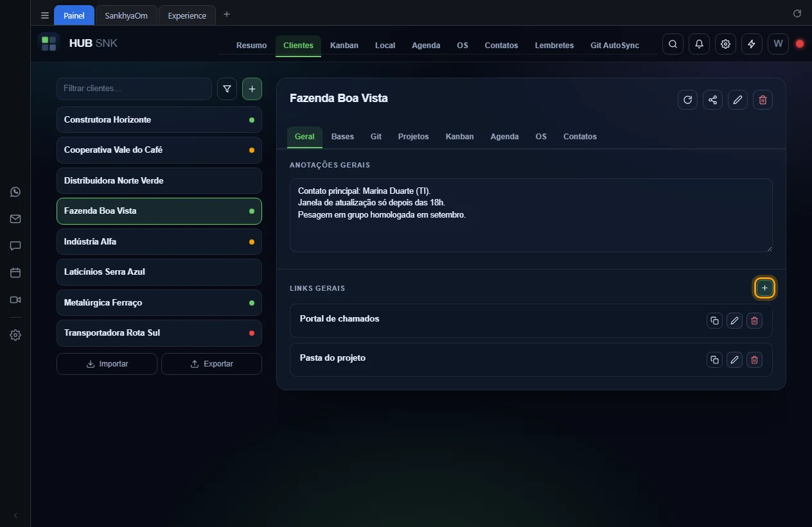Select the Cooperativa Vale do Café client

click(x=159, y=150)
